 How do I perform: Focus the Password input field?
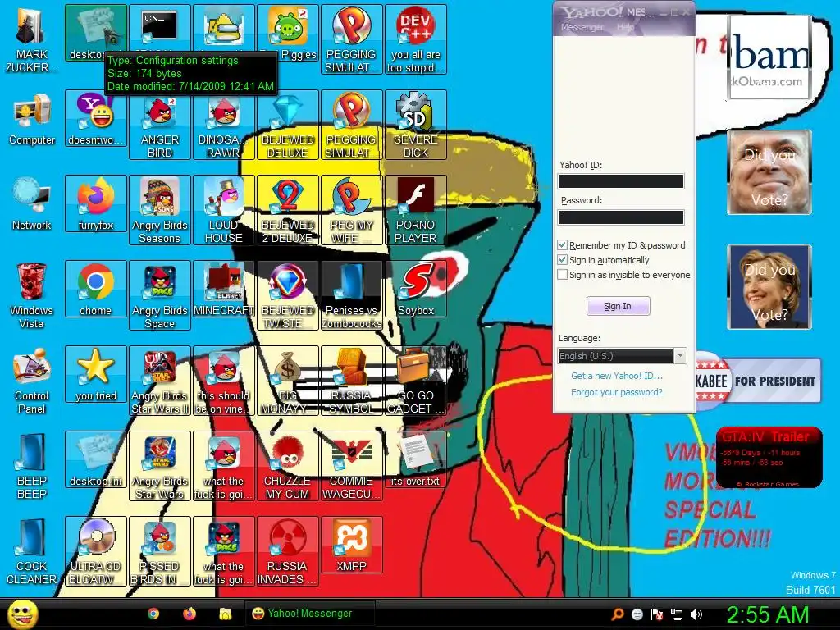coord(621,217)
